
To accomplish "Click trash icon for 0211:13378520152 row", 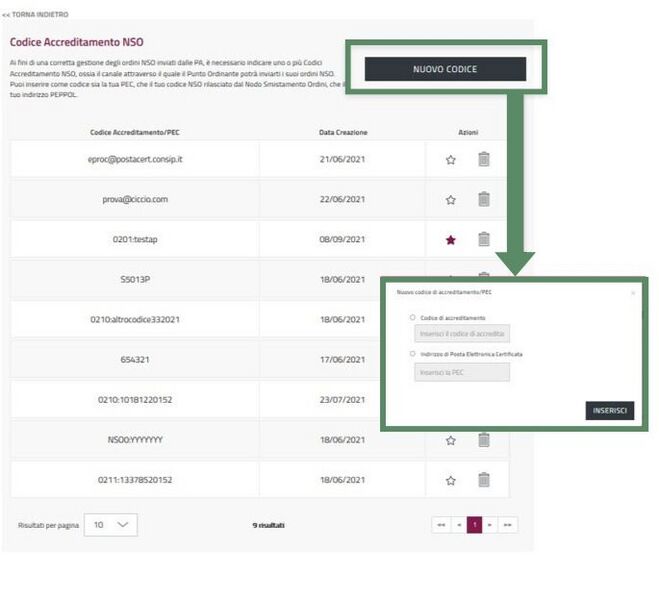I will tap(483, 480).
